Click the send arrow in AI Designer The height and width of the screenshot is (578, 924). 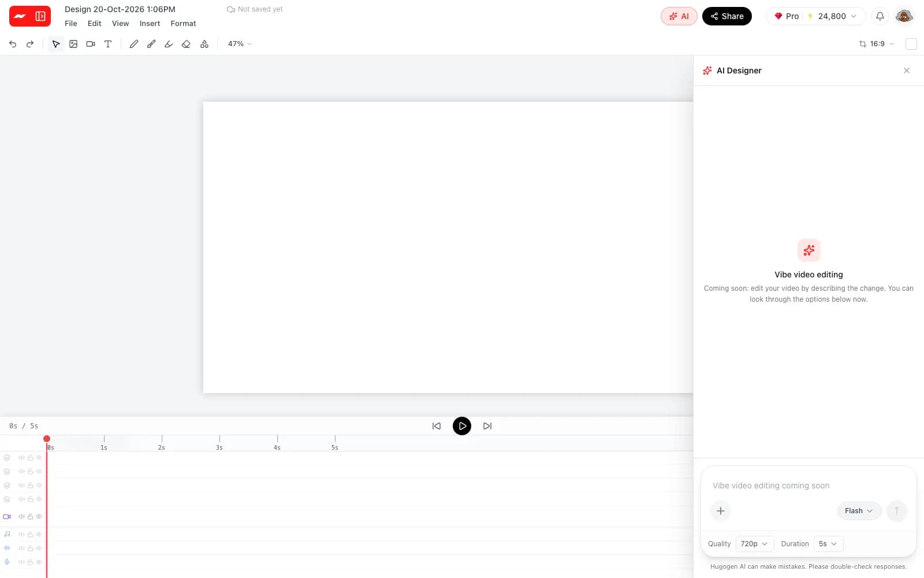[897, 511]
